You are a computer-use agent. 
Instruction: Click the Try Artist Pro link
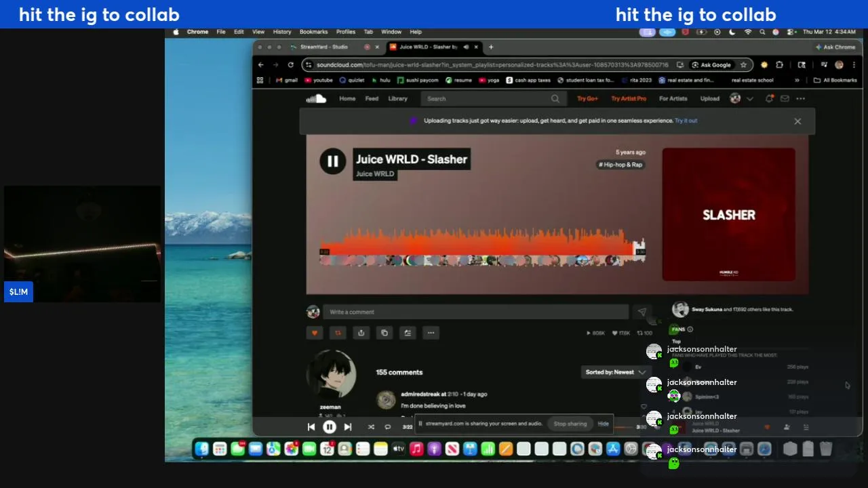(629, 99)
